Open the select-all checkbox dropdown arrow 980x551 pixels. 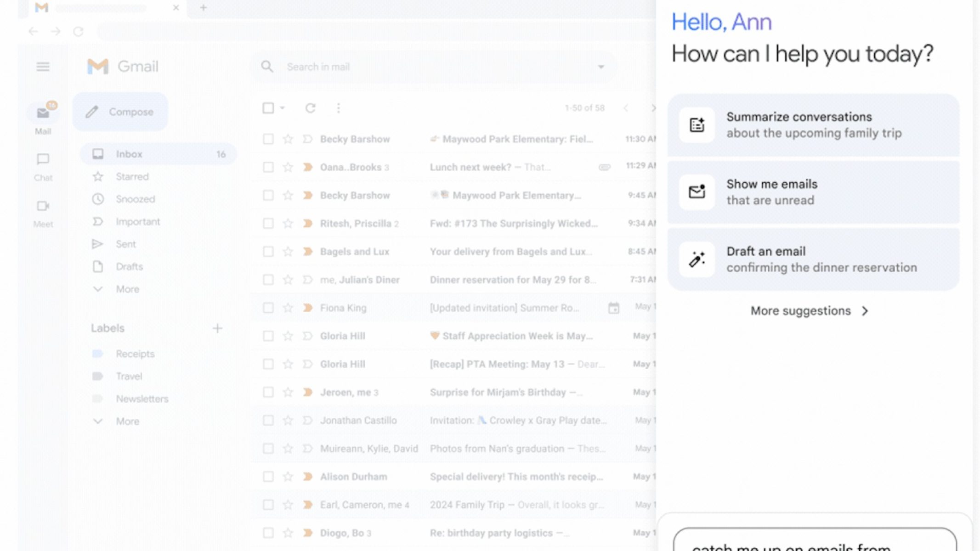click(x=283, y=108)
